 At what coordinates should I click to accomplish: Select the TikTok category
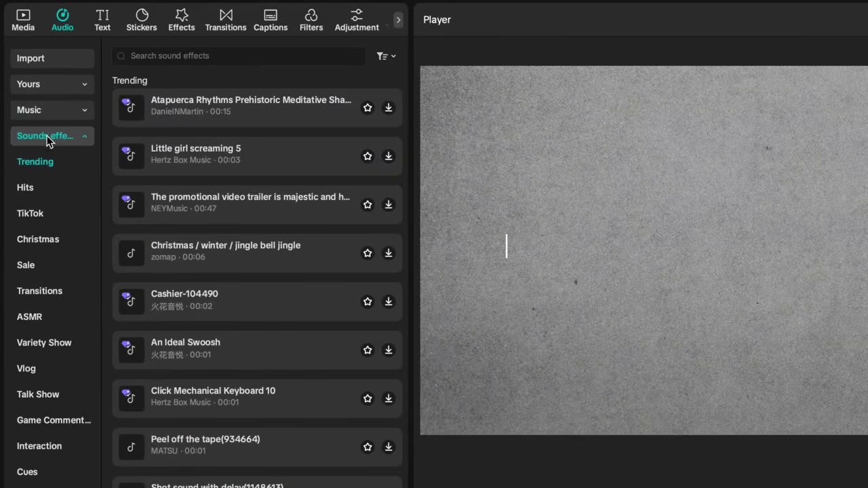[30, 213]
